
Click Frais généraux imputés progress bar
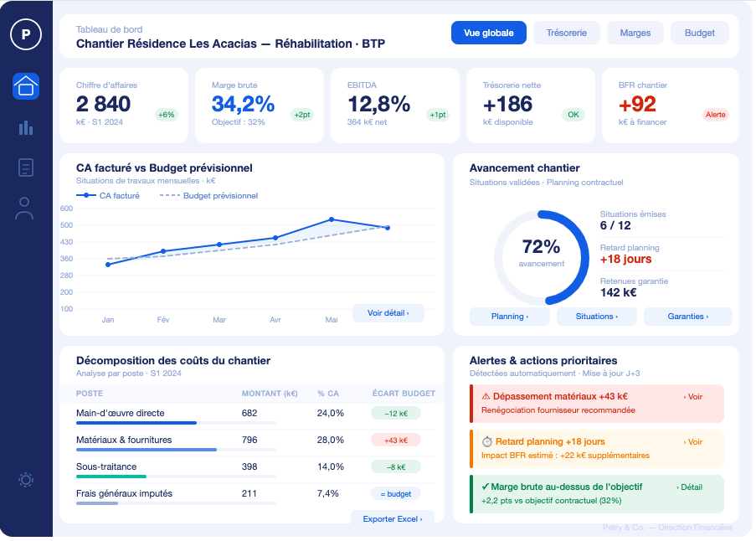click(177, 503)
